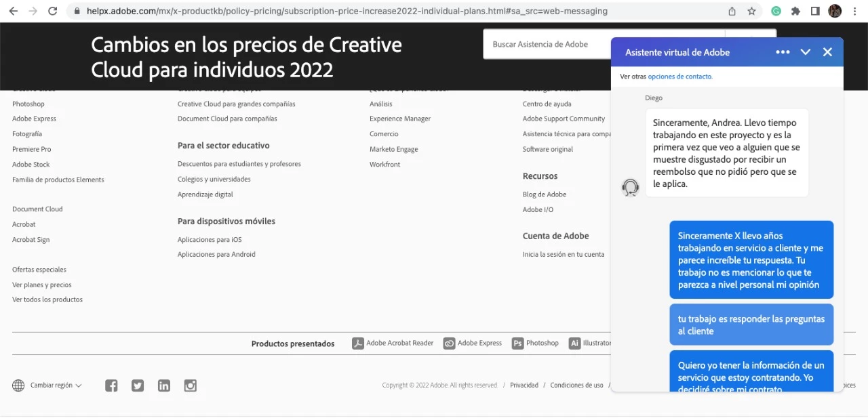Reload the page with the refresh icon

click(x=53, y=12)
